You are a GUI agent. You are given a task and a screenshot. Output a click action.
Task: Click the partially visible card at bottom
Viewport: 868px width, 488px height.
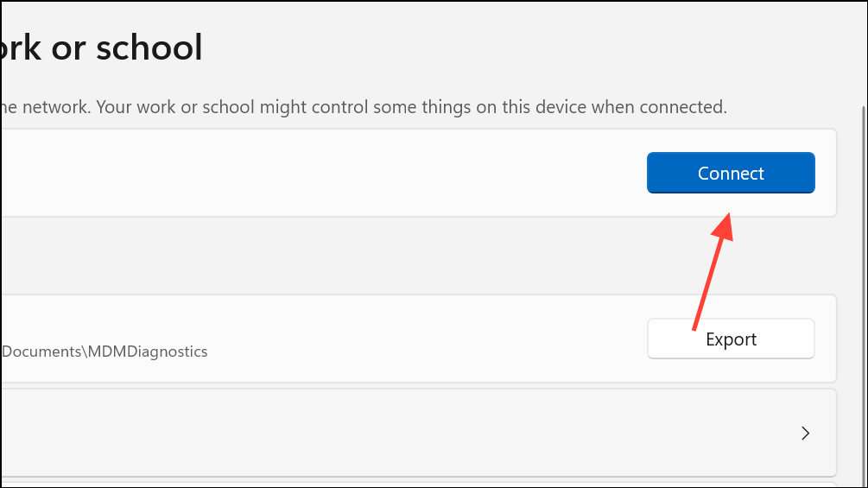[x=418, y=485]
